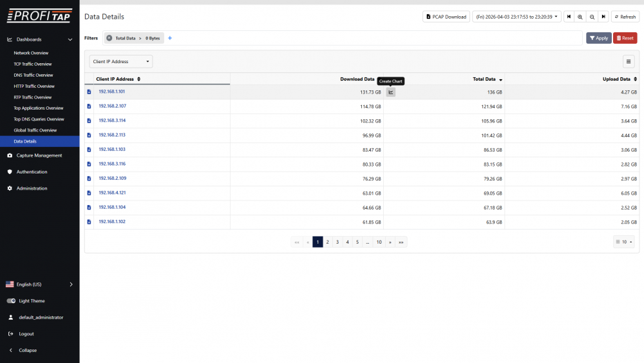Remove the Total Data filter chip

(x=109, y=38)
